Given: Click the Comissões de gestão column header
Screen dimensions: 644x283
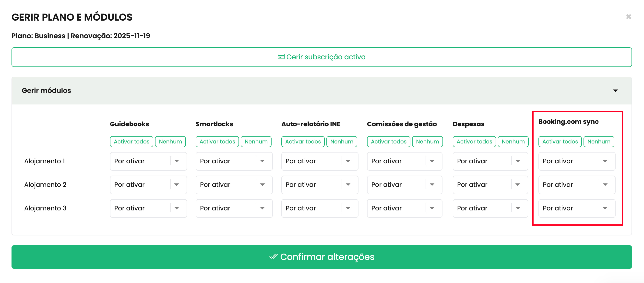Looking at the screenshot, I should click(402, 124).
